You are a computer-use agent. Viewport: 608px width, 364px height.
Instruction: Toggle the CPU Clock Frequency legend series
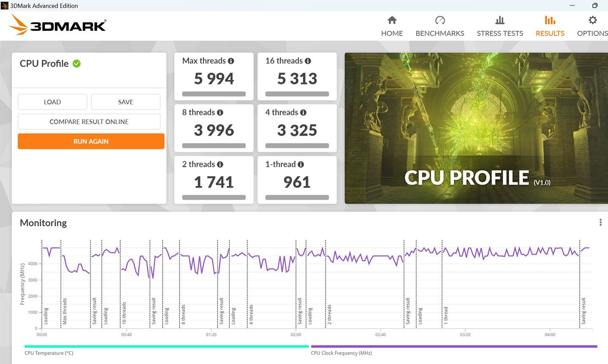click(341, 353)
